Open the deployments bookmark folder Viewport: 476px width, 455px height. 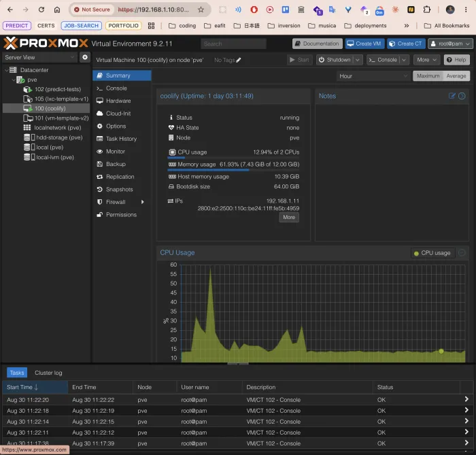[365, 26]
